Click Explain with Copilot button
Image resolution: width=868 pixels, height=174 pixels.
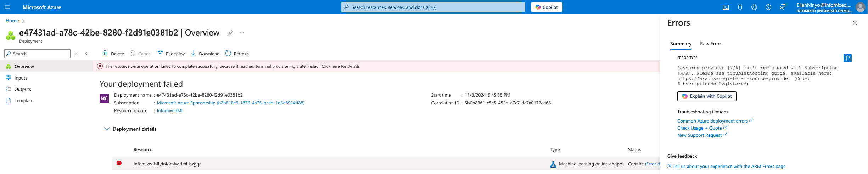coord(706,96)
